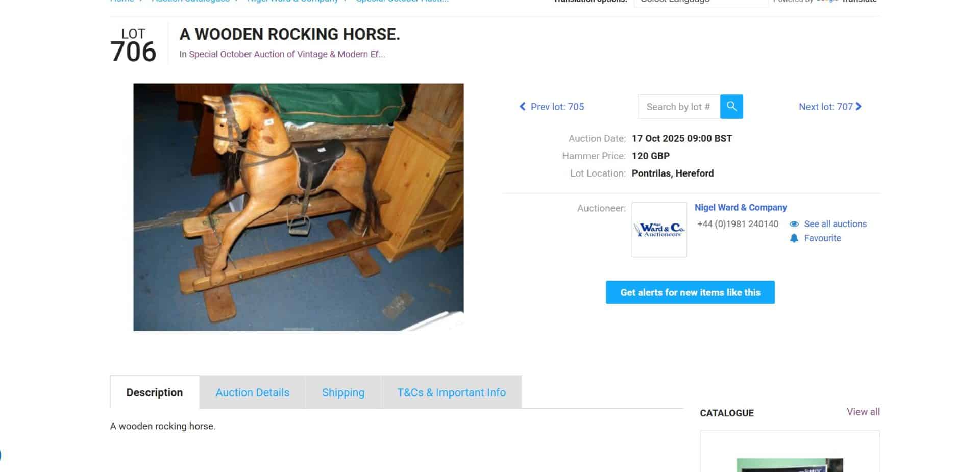Open the rocking horse photo
980x472 pixels.
pyautogui.click(x=299, y=207)
